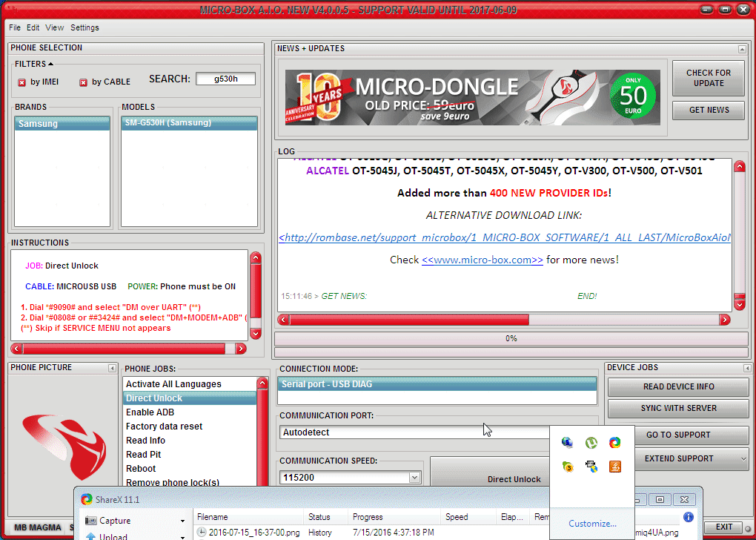
Task: Click the 0% progress bar
Action: pos(511,339)
